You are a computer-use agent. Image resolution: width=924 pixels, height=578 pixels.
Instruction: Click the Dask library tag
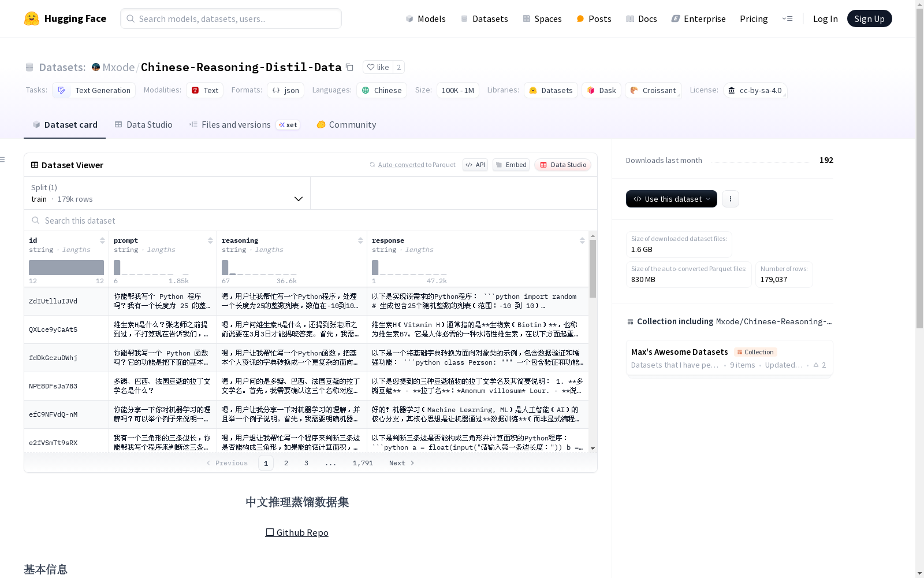601,90
